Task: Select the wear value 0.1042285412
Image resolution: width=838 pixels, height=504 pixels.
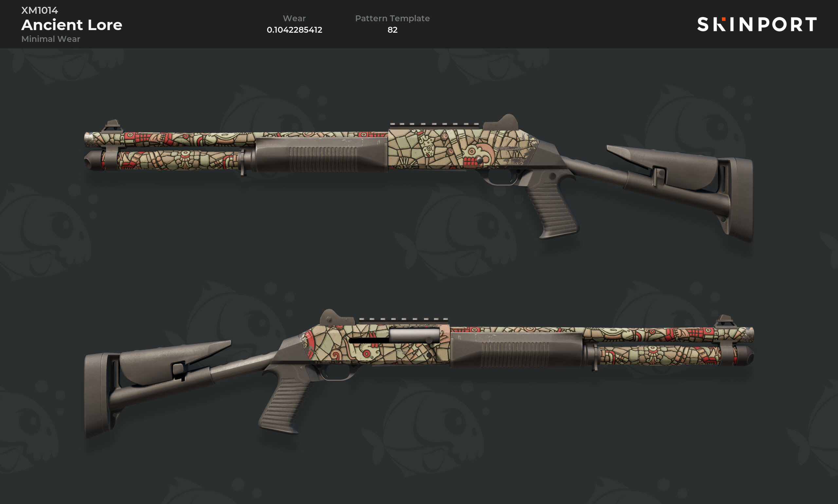Action: [x=294, y=30]
